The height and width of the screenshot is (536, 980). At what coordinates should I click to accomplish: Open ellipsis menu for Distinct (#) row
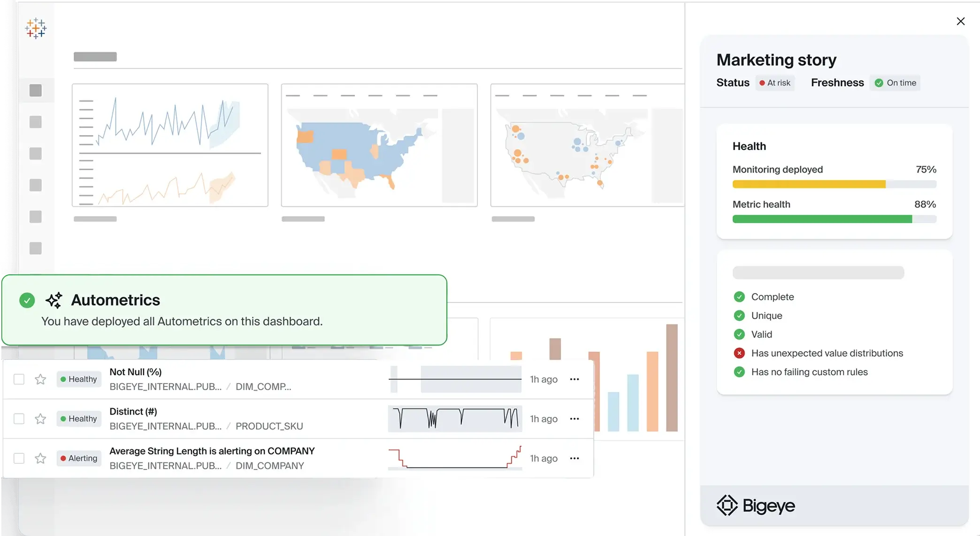coord(574,419)
